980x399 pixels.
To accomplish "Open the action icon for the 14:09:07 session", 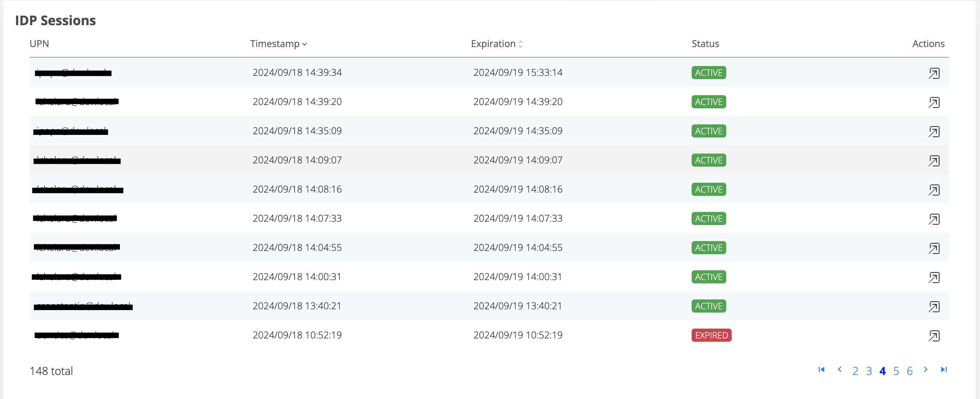I will (x=934, y=160).
